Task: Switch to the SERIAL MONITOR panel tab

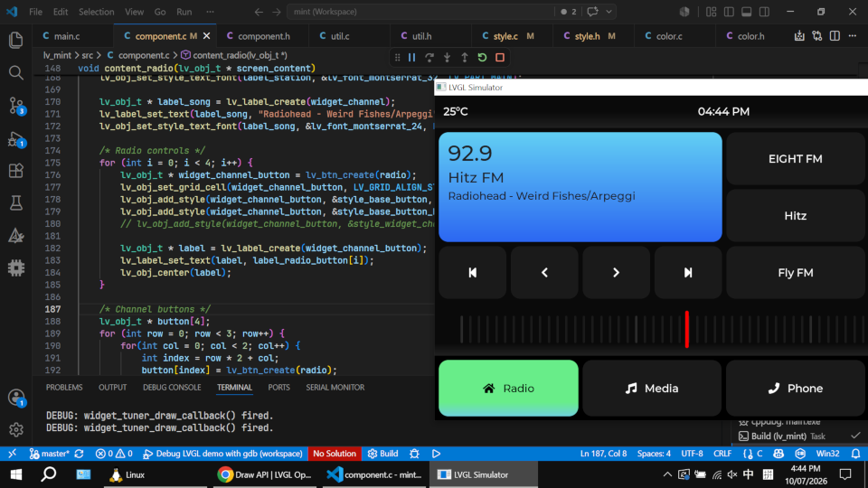Action: tap(335, 388)
